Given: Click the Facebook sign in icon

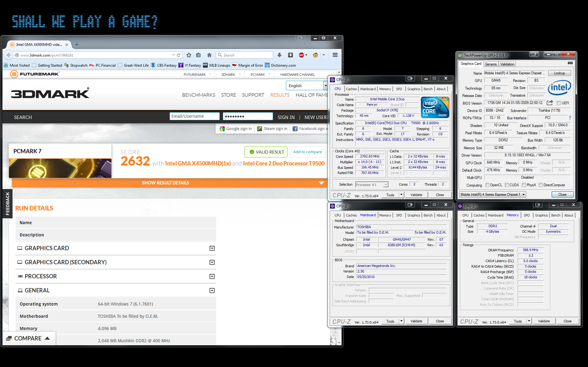Looking at the screenshot, I should pyautogui.click(x=295, y=129).
